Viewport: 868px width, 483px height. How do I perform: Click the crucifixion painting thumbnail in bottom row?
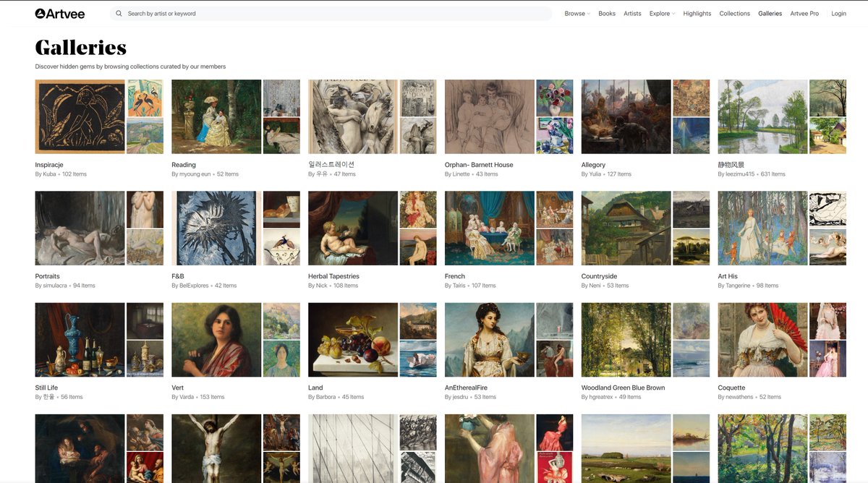pos(216,448)
